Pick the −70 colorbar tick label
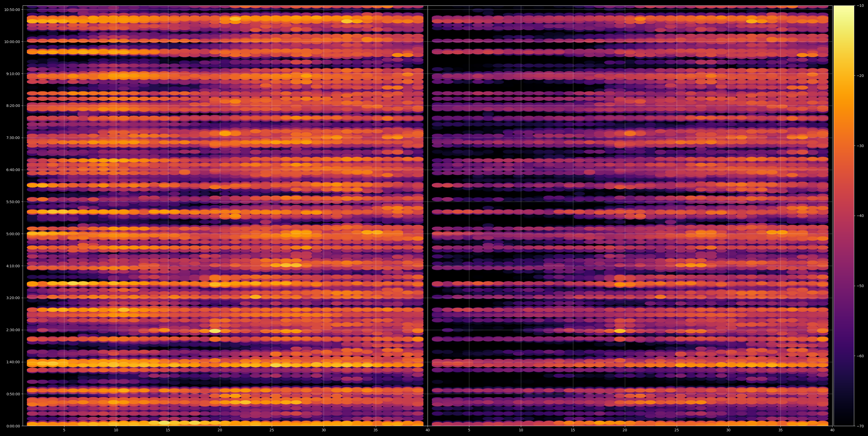 pos(860,426)
